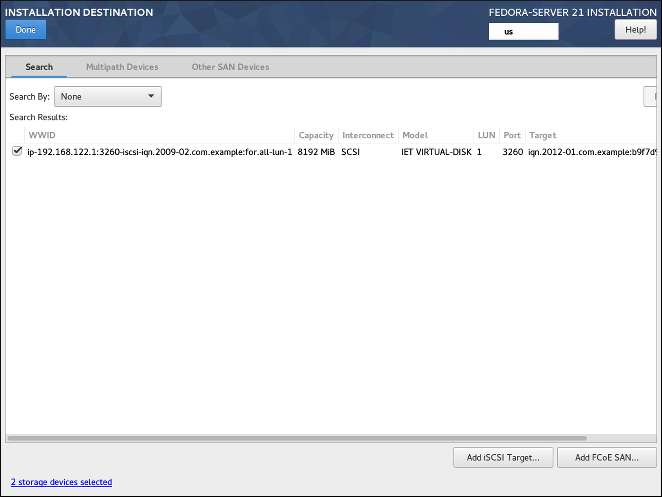Screen dimensions: 662x497
Task: Click the Model column header
Action: tap(415, 135)
